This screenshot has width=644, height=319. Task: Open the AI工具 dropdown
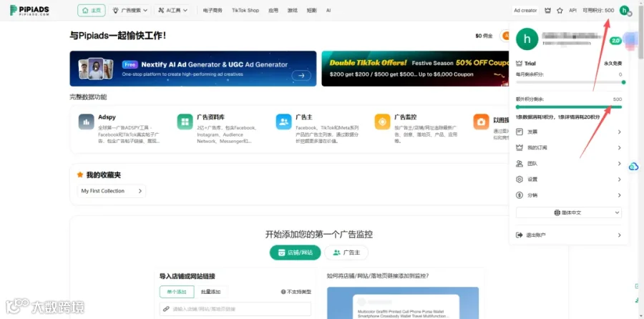coord(172,10)
